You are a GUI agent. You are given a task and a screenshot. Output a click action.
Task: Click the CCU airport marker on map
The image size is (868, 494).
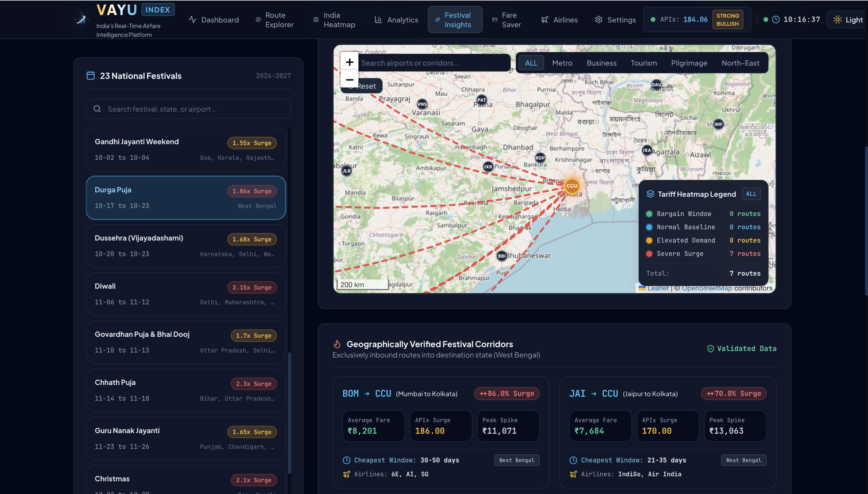(x=572, y=186)
